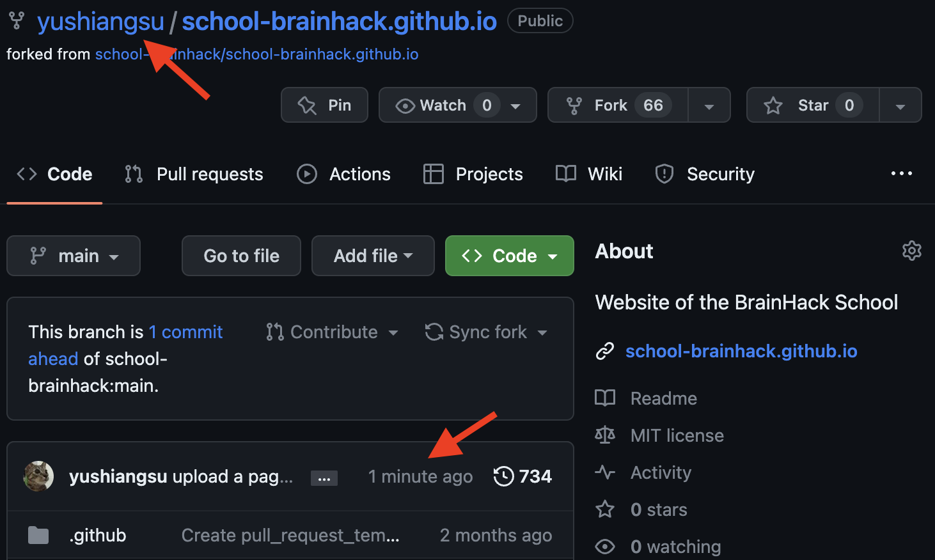Click the fork icon beside yushiangsu
Image resolution: width=935 pixels, height=560 pixels.
(17, 21)
